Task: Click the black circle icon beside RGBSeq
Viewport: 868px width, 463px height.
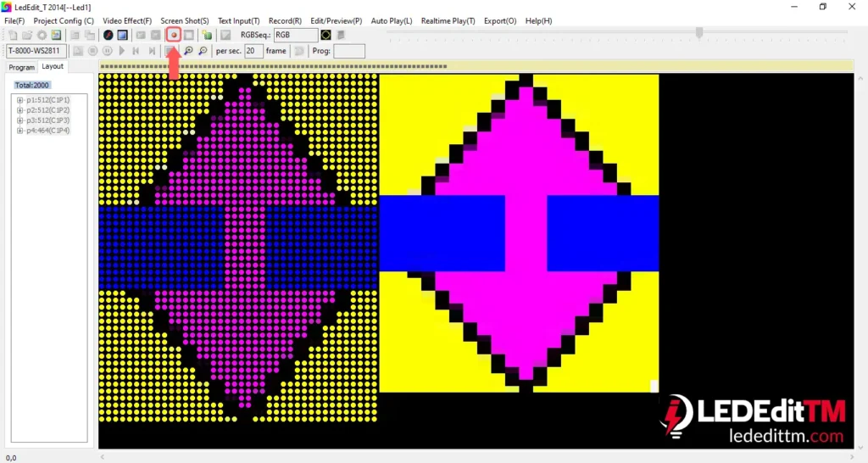Action: (x=325, y=35)
